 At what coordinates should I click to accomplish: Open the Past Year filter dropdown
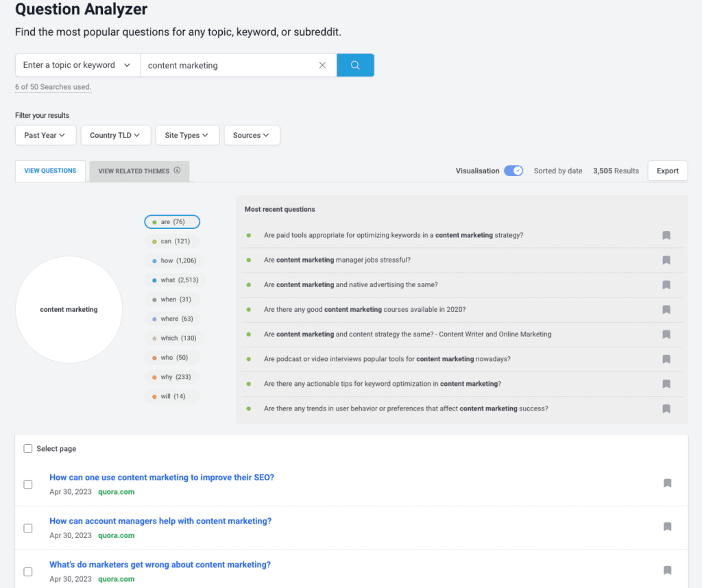pos(45,135)
